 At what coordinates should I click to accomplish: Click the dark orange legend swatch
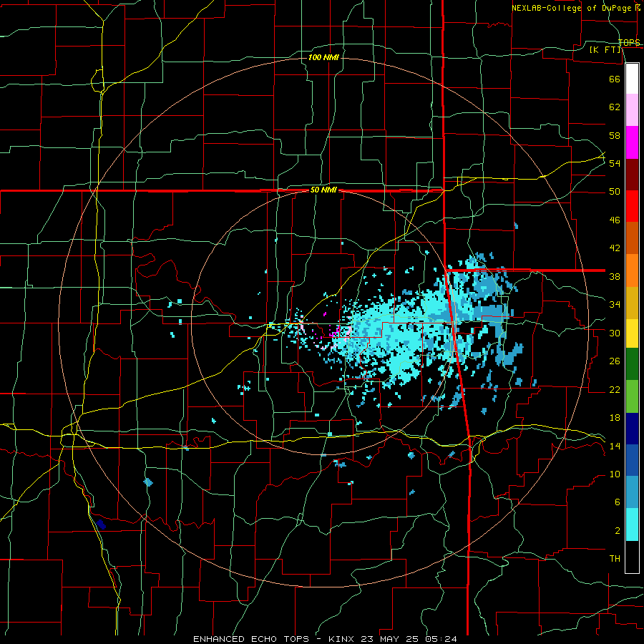(632, 238)
